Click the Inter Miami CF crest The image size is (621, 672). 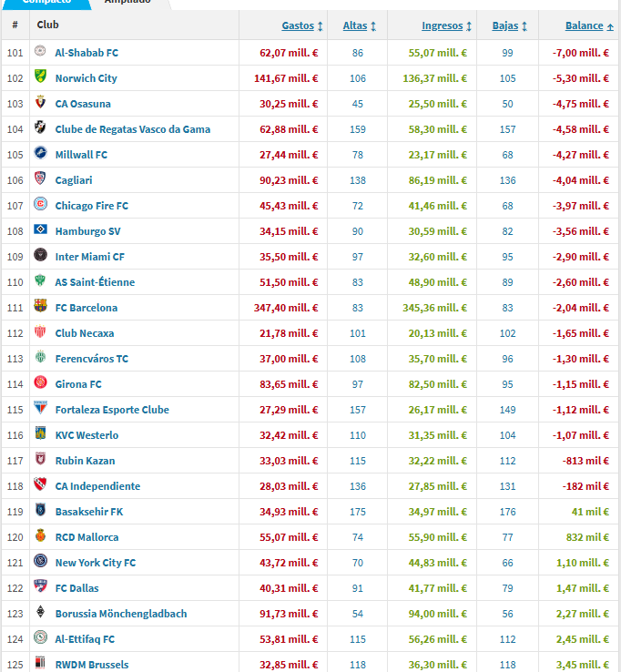40,255
